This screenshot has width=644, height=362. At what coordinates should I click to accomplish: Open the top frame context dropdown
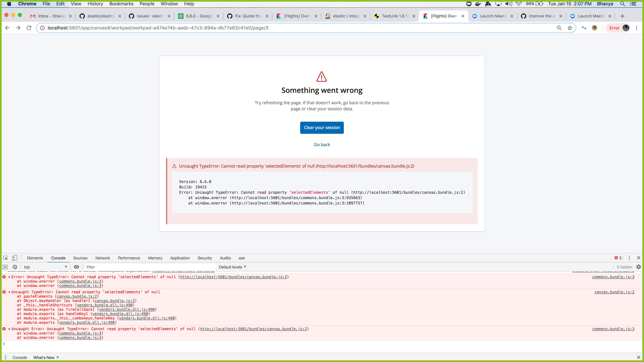click(x=45, y=267)
